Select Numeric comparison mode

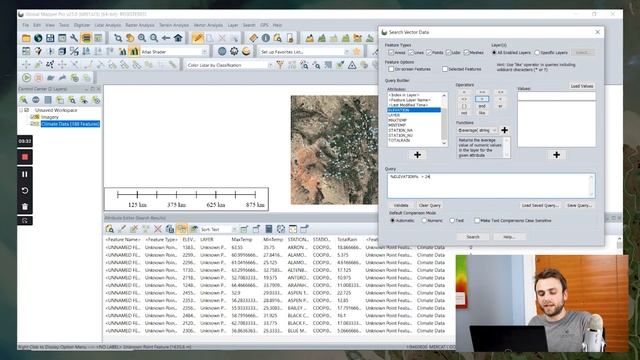pos(424,220)
